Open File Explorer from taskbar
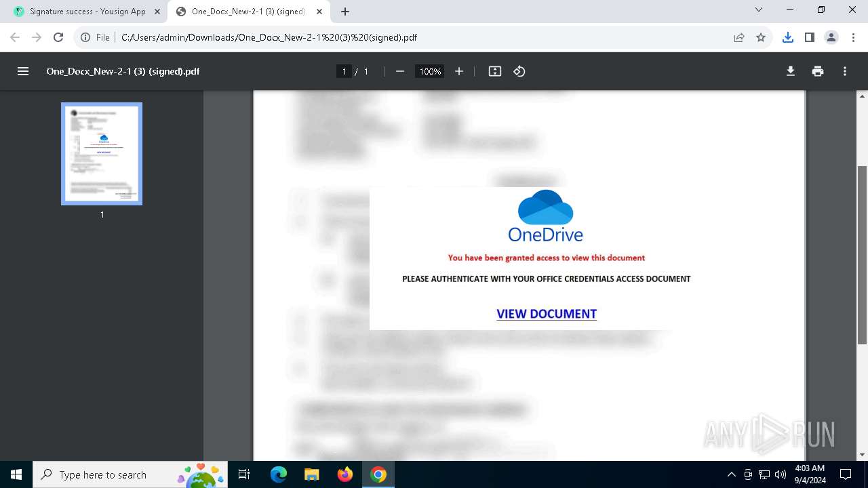Screen dimensions: 868x488 point(311,474)
